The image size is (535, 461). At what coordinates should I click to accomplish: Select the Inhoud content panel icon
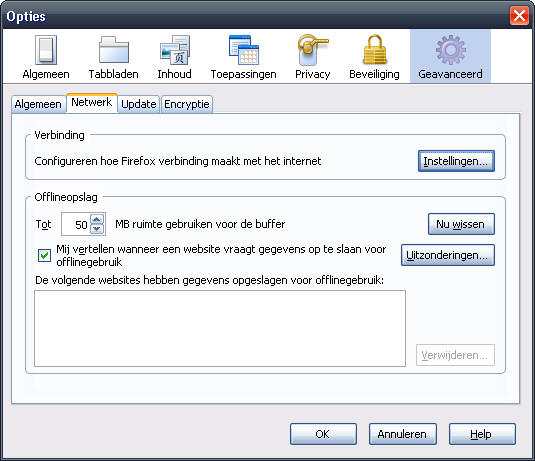(x=174, y=57)
